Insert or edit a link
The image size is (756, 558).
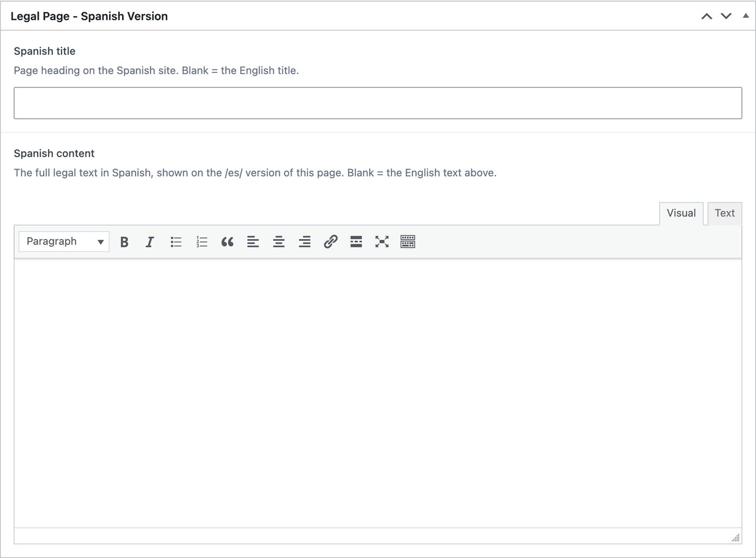tap(330, 242)
